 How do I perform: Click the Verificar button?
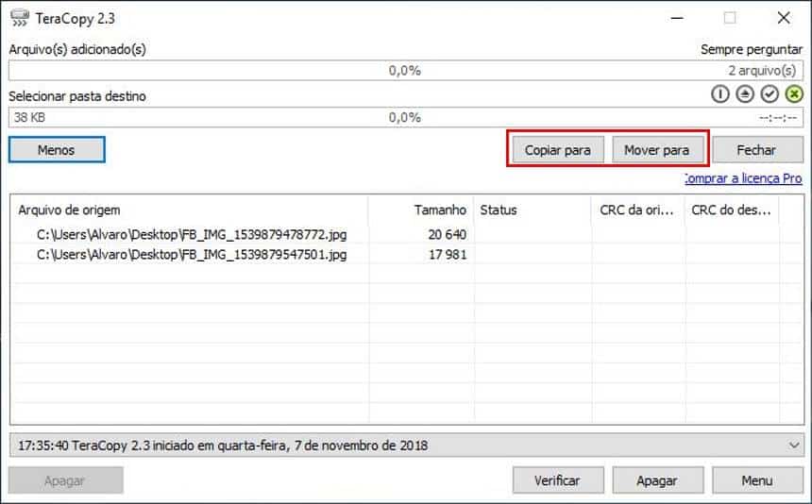pyautogui.click(x=558, y=480)
